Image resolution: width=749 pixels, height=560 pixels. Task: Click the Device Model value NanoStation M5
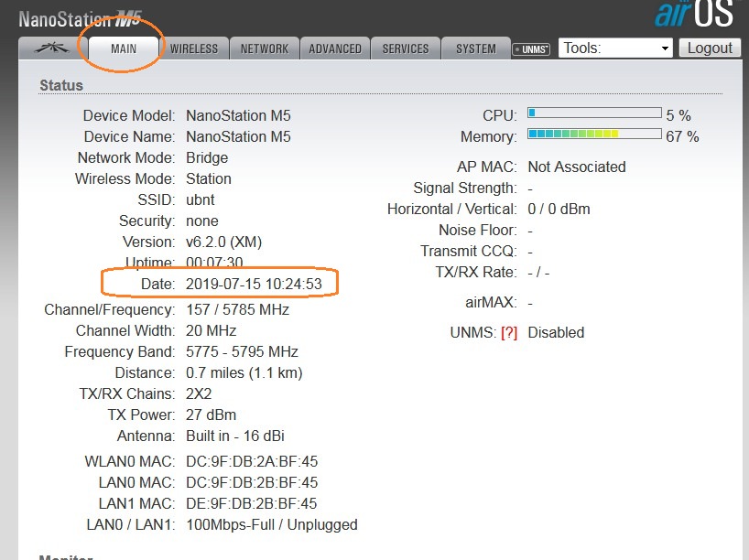pos(238,115)
